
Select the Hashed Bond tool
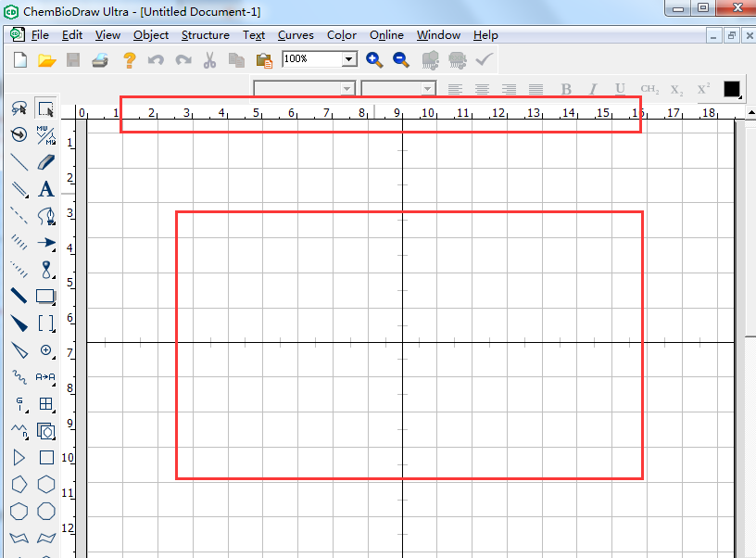pyautogui.click(x=19, y=242)
